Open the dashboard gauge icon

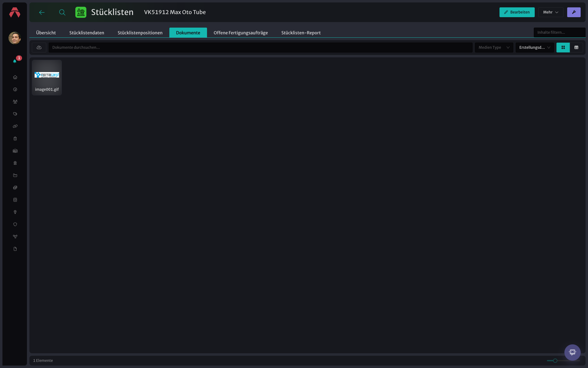tap(15, 90)
